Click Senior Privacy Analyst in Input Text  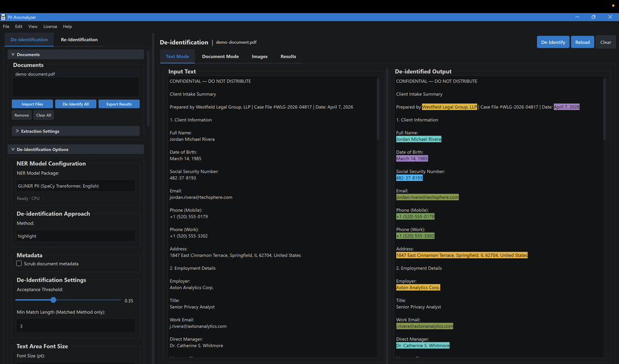192,307
